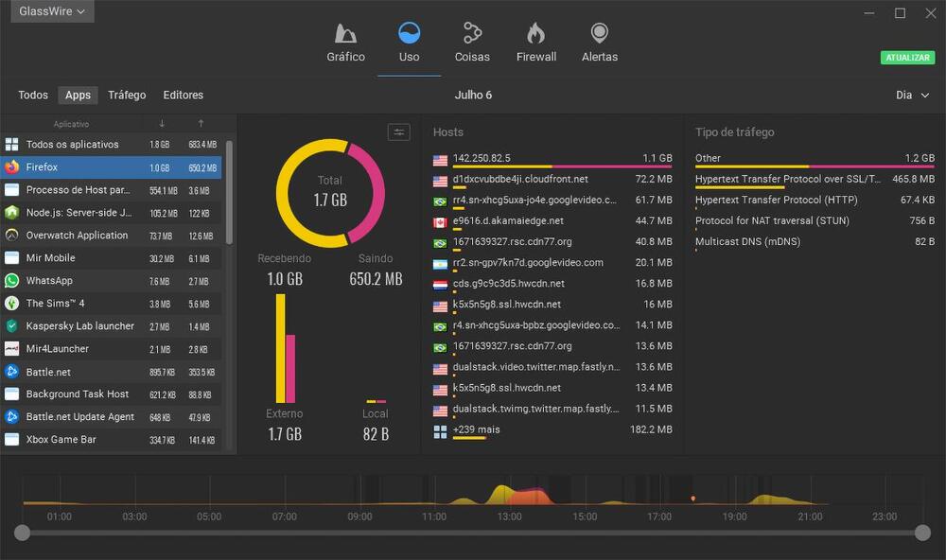Select host d1dxcvubdbe4ji.cloudfront.net

pos(520,179)
